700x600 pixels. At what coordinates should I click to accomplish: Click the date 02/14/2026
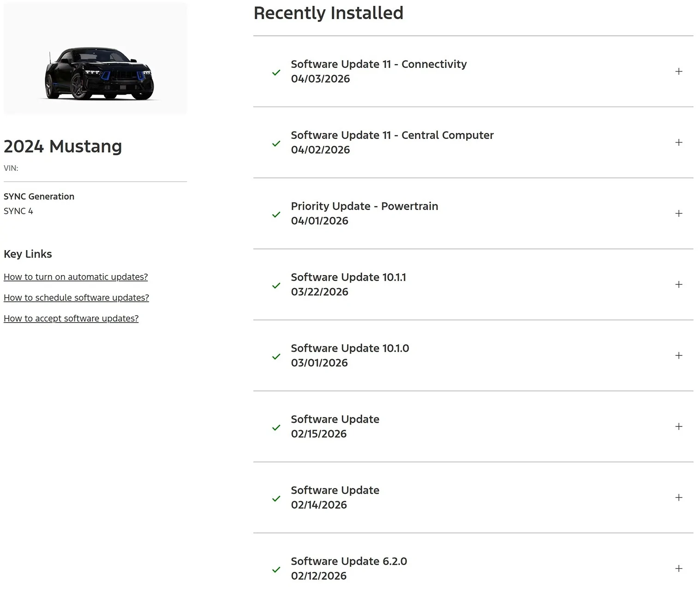(x=319, y=505)
